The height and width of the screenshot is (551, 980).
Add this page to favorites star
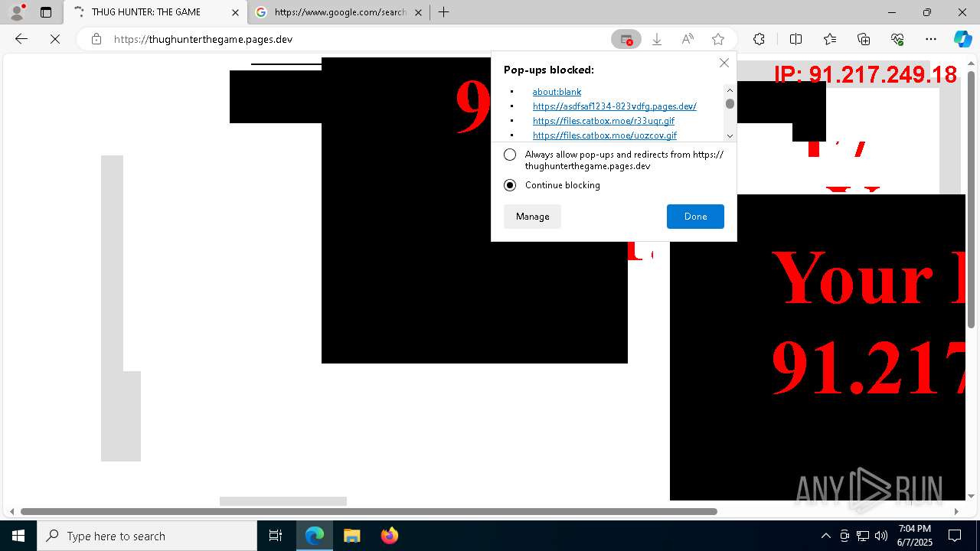(718, 39)
